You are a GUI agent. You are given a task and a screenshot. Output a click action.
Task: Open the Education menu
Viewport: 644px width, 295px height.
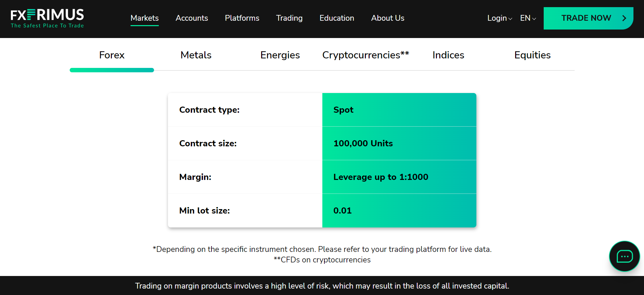coord(337,18)
